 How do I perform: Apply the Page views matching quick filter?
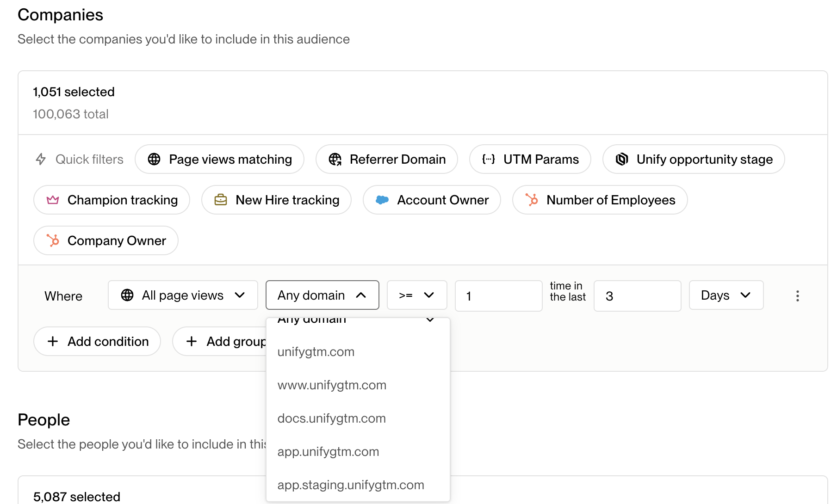219,159
